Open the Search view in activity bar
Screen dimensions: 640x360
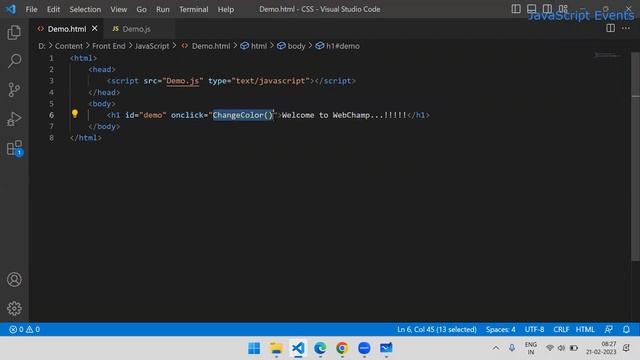[x=14, y=61]
